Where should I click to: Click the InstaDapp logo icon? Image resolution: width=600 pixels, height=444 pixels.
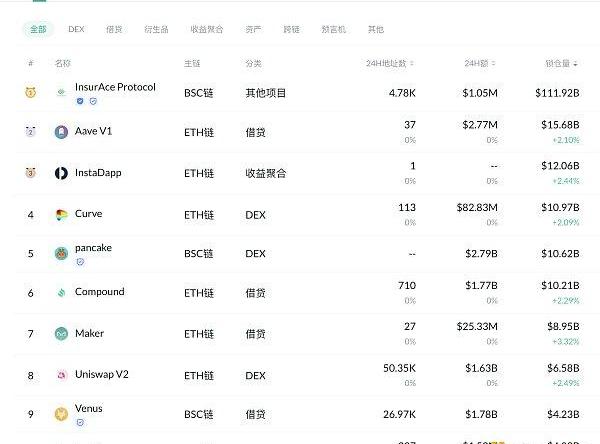[61, 173]
